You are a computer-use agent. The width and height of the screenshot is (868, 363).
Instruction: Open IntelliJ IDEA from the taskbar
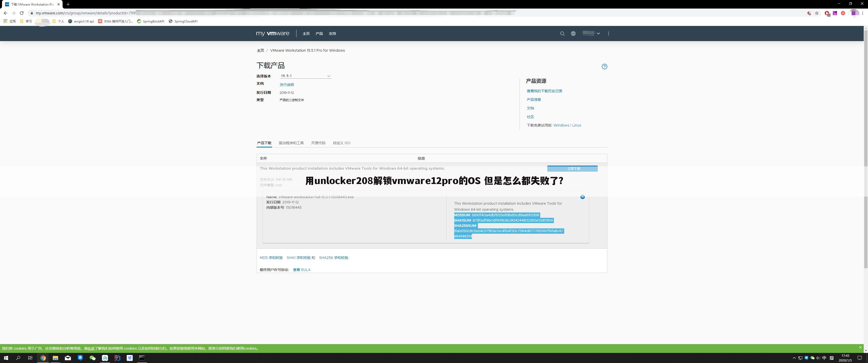[117, 358]
